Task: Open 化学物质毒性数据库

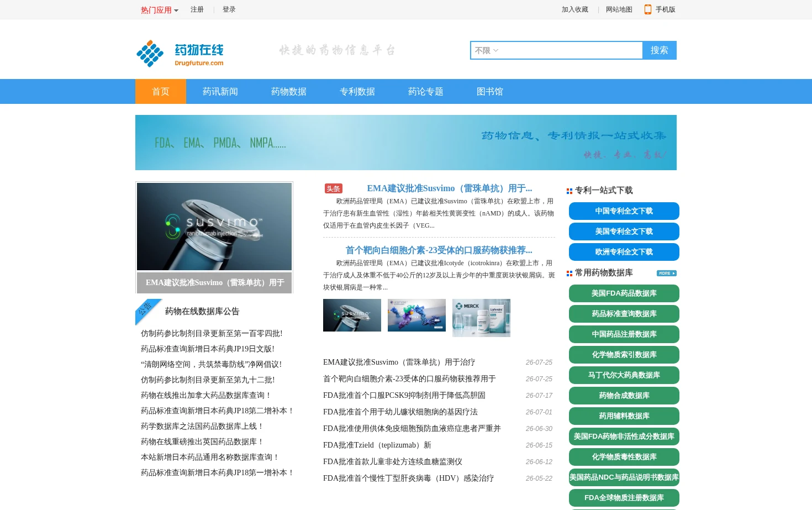Action: 624,457
